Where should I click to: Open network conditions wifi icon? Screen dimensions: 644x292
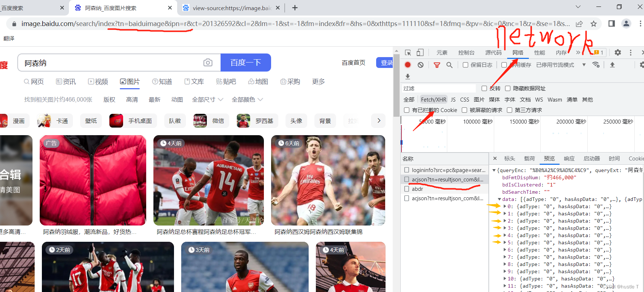point(596,65)
